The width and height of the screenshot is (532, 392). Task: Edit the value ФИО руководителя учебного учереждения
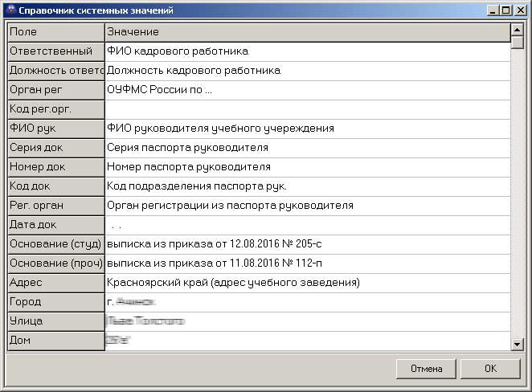(x=308, y=129)
